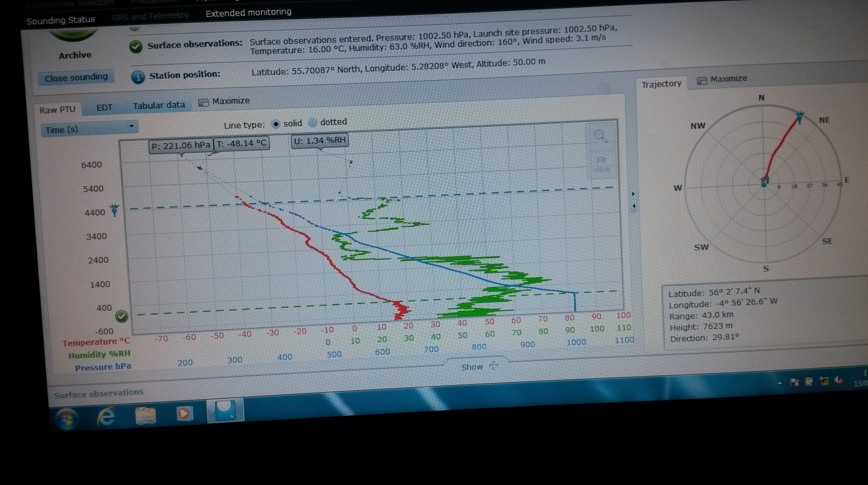The image size is (868, 485).
Task: Click the Maximize icon beside Tabular data
Action: point(203,102)
